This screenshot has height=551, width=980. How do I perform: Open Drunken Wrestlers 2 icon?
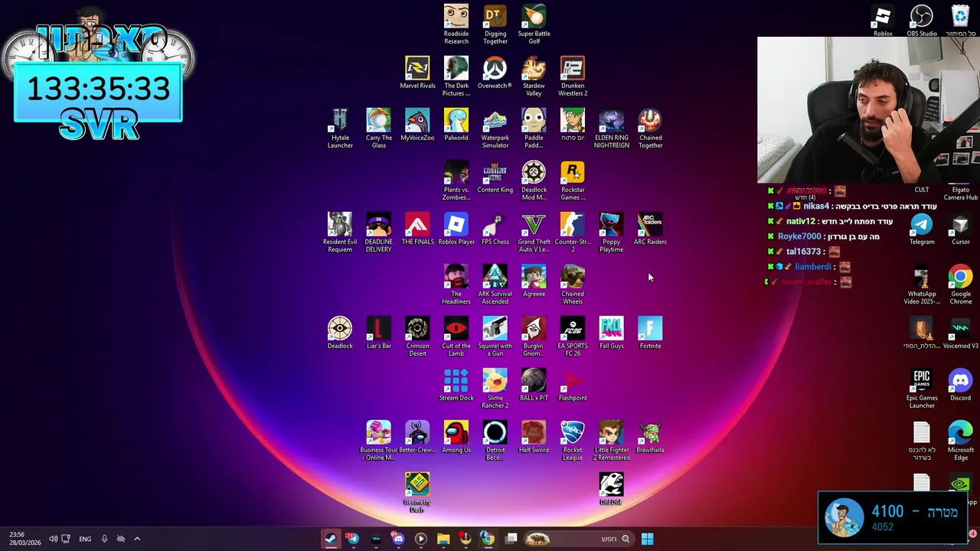tap(573, 76)
